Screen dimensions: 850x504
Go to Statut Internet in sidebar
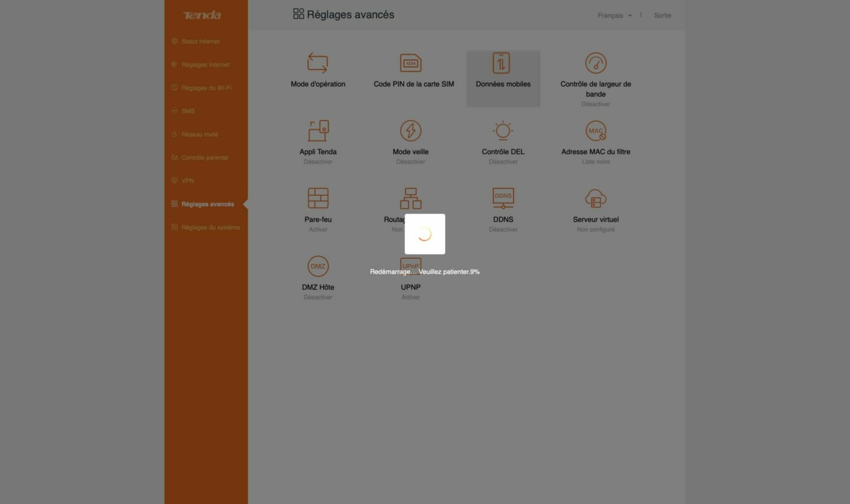[x=200, y=42]
